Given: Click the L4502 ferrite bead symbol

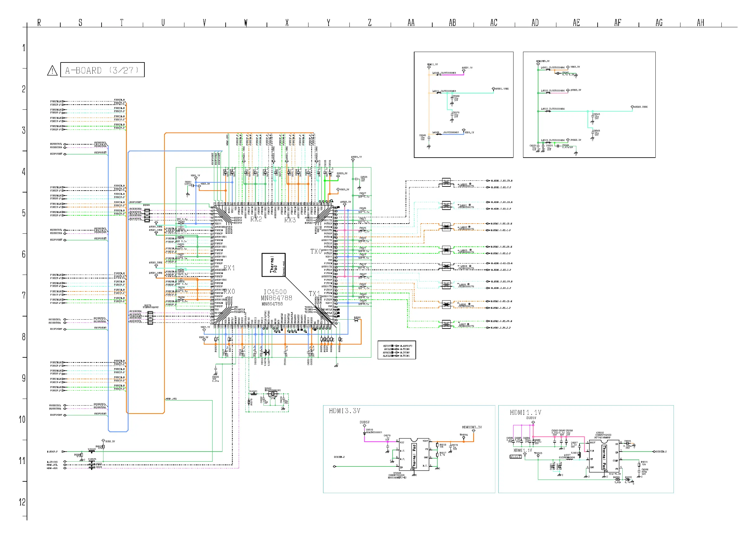Looking at the screenshot, I should tap(548, 111).
